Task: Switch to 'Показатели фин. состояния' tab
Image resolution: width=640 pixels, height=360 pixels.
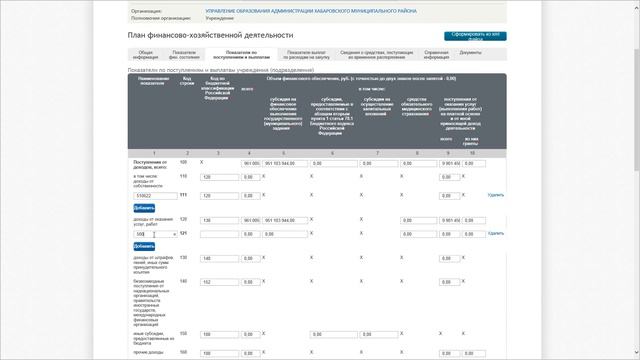Action: click(x=184, y=55)
